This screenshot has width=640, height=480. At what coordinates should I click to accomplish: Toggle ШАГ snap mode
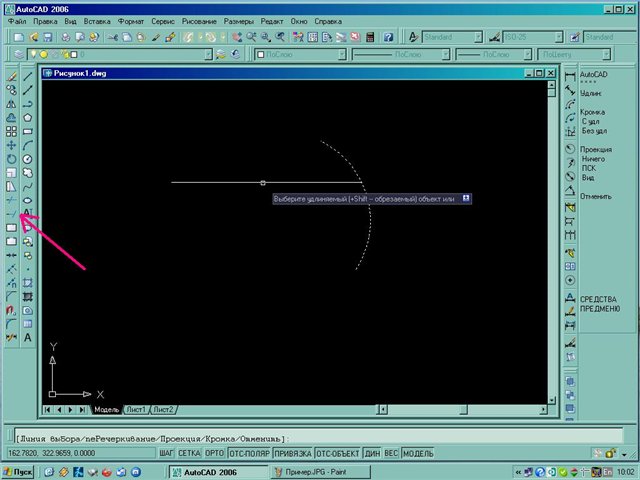[167, 453]
